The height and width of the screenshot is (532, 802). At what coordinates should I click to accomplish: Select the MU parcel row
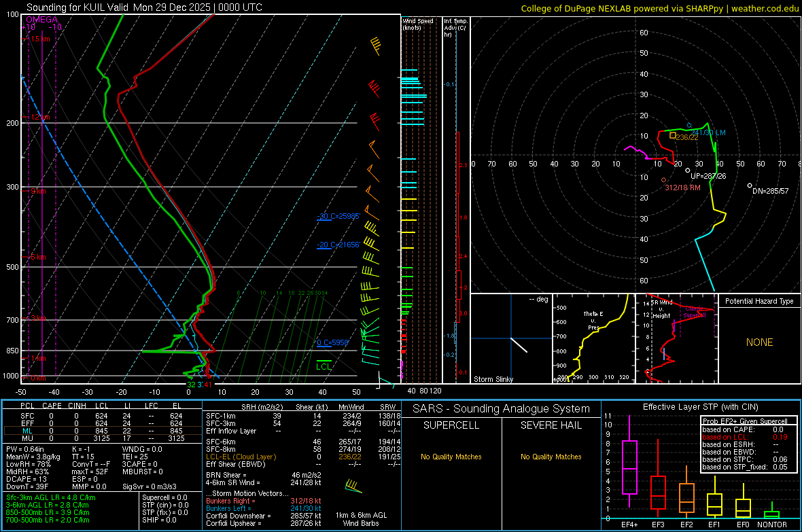(102, 438)
